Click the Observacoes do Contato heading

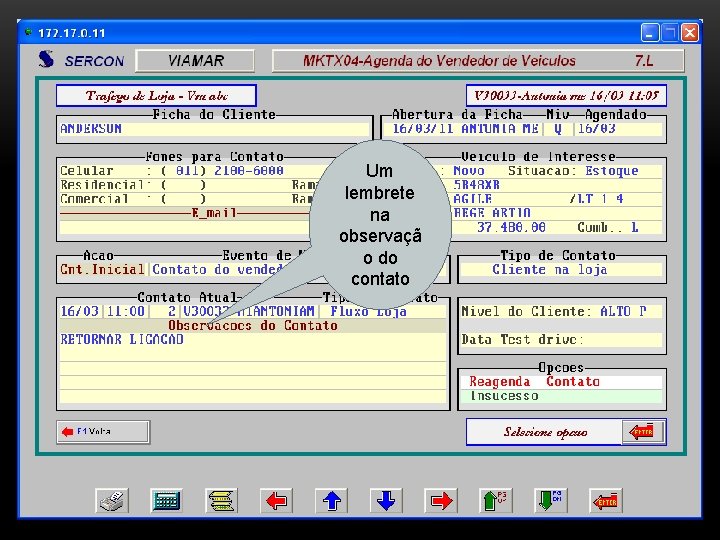coord(253,326)
